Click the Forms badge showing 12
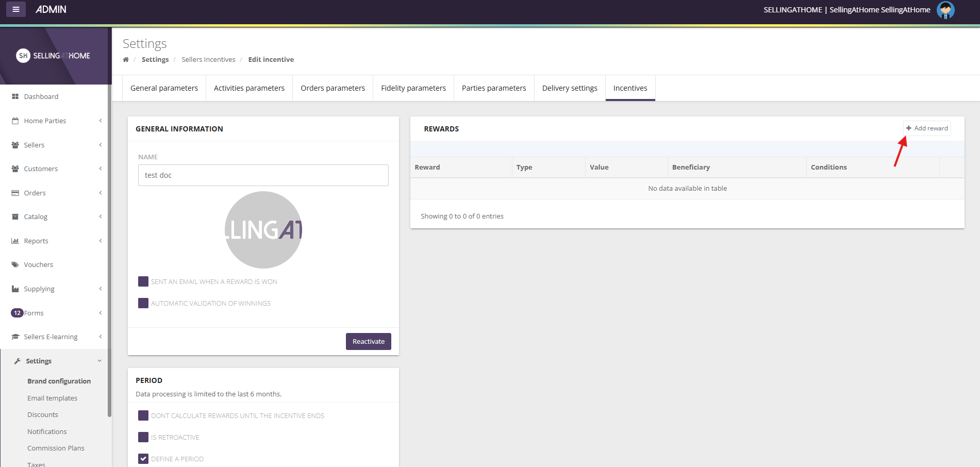Image resolution: width=980 pixels, height=467 pixels. point(17,313)
